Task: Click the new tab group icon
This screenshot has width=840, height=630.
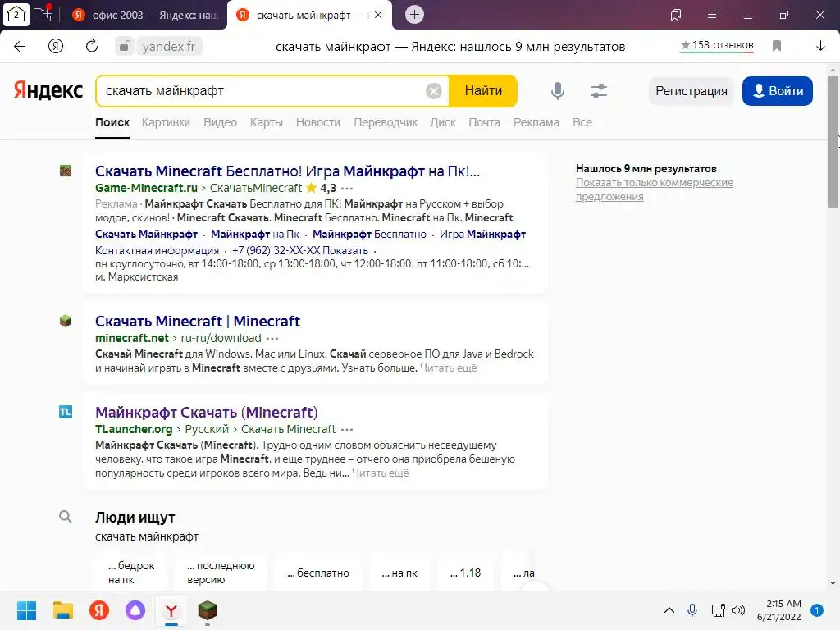Action: [x=43, y=14]
